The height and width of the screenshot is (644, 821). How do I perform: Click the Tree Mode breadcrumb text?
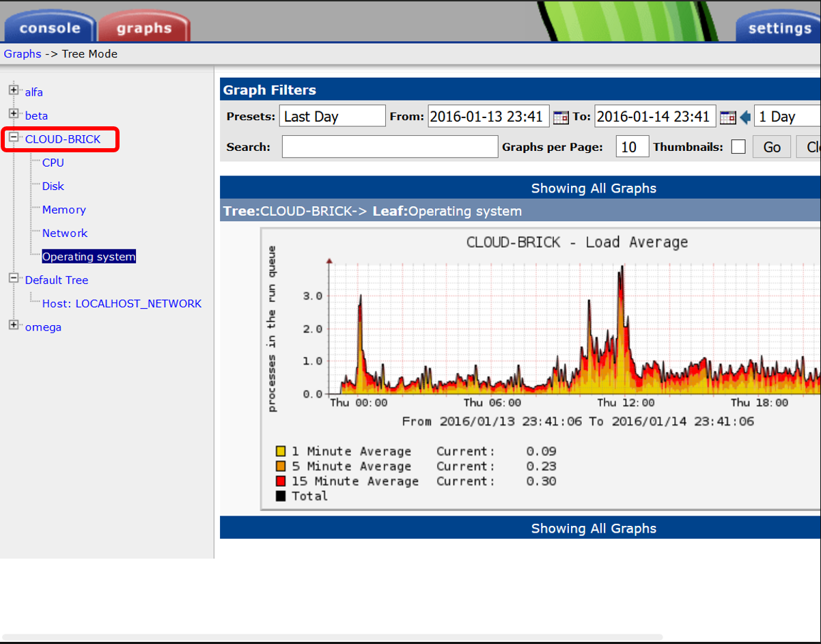point(89,54)
